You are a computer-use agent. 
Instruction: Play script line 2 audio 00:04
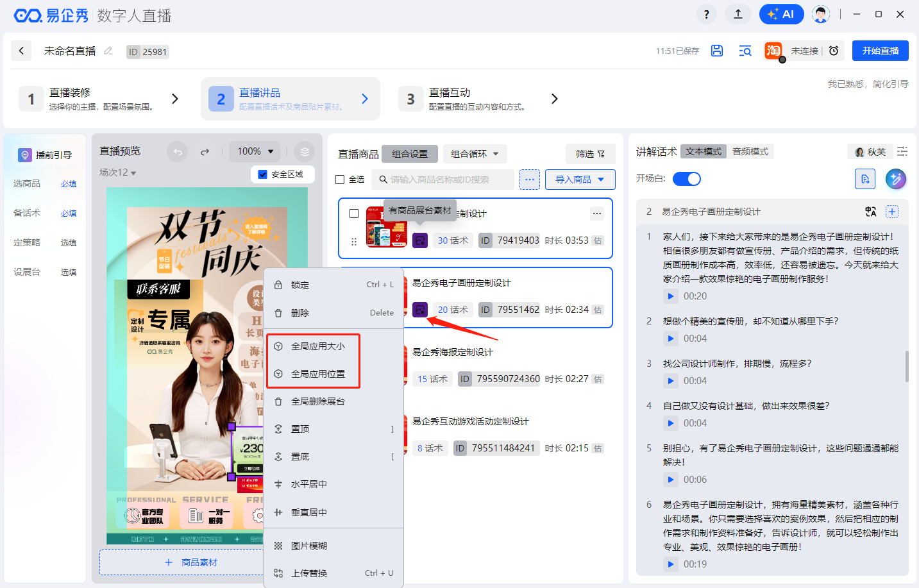670,339
